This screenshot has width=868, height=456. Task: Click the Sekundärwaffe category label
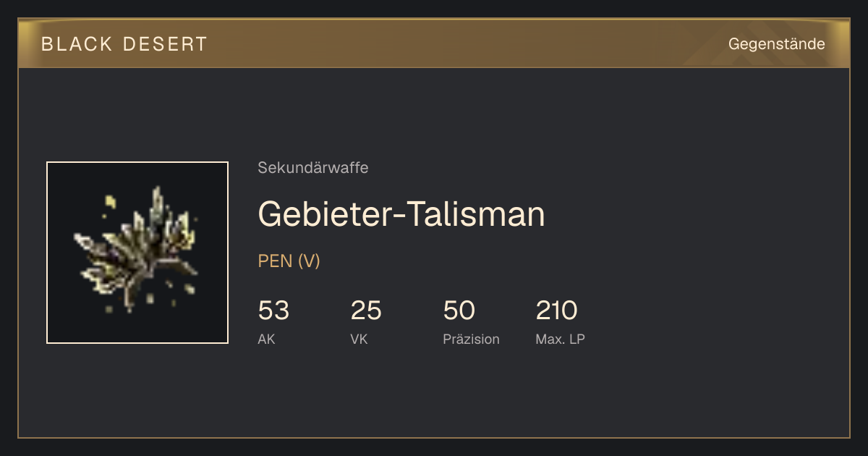pos(313,168)
